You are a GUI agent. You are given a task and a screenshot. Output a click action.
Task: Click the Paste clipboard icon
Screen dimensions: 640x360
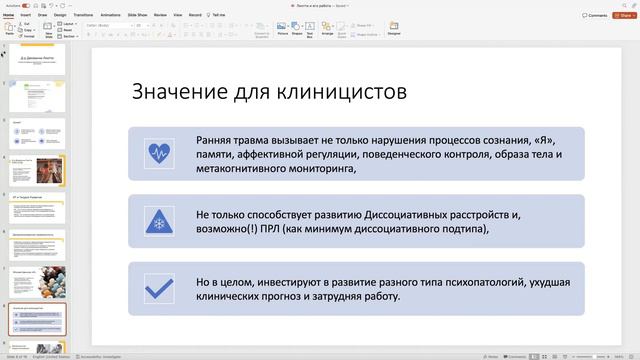9,28
